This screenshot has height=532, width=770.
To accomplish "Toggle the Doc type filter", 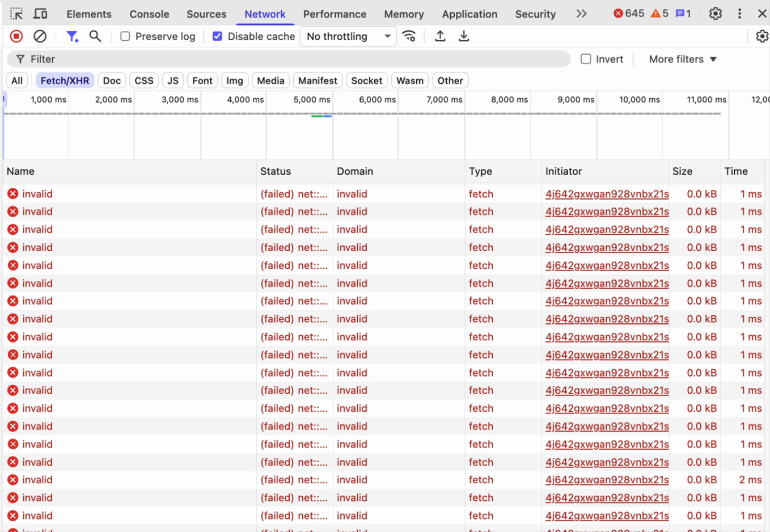I will pos(112,81).
